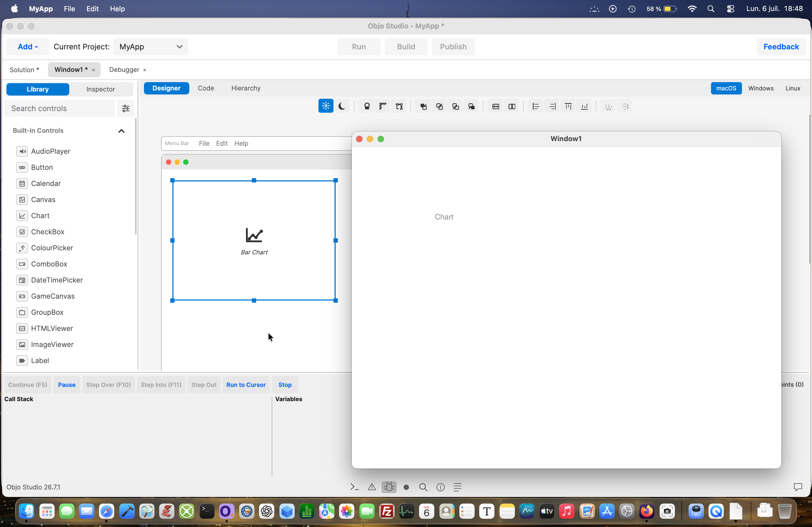Click the fill height icon
The width and height of the screenshot is (812, 527).
coord(512,106)
